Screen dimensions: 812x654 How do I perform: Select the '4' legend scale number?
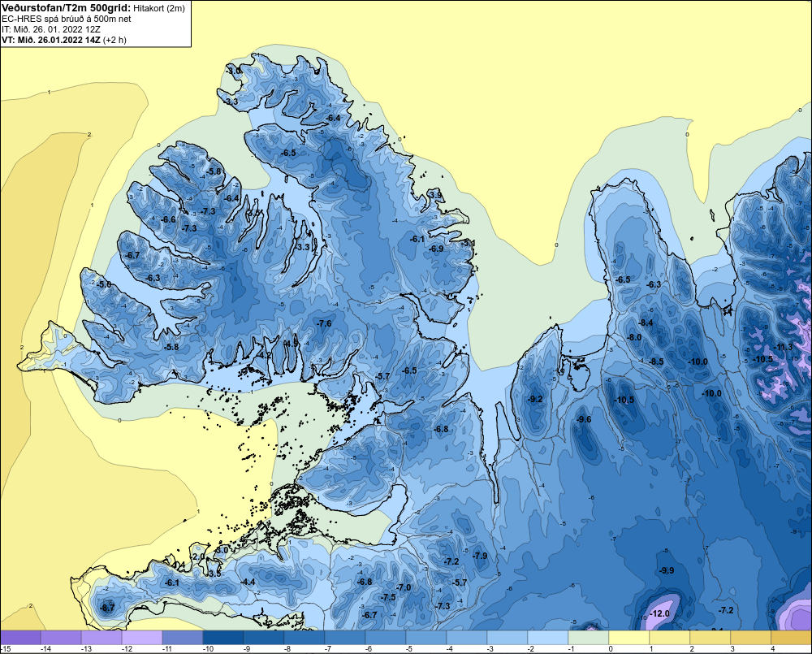tap(773, 649)
